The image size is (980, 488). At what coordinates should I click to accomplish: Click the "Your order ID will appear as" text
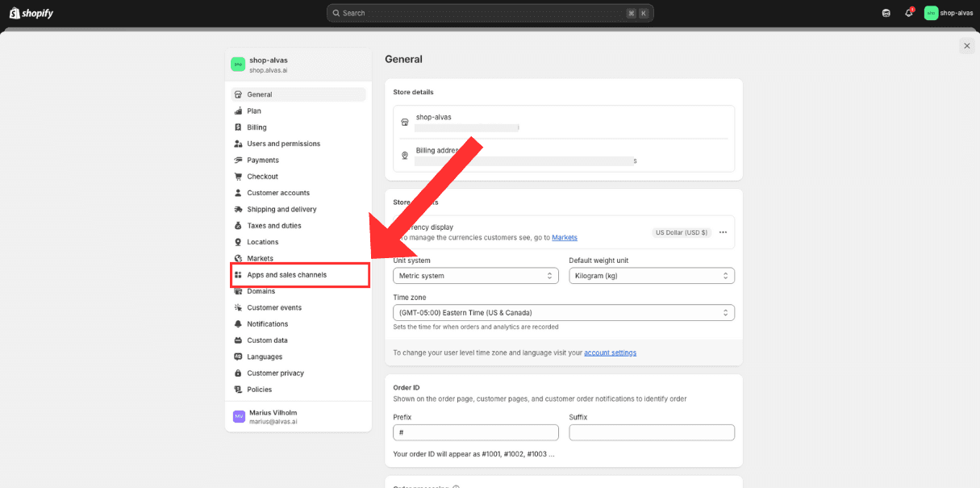pos(473,454)
